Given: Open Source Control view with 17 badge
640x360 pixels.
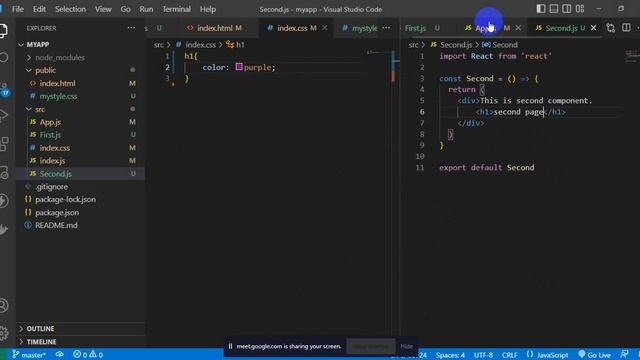Looking at the screenshot, I should coord(4,89).
